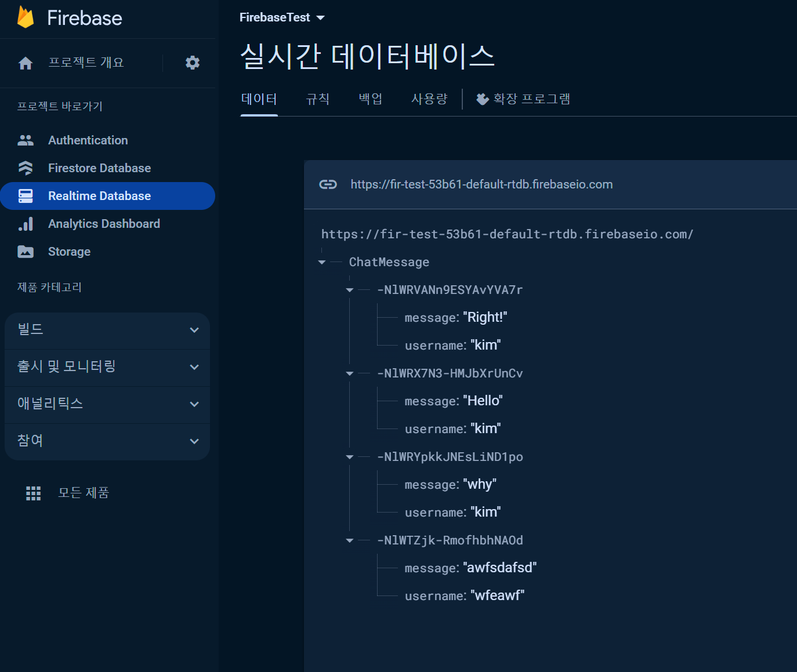The height and width of the screenshot is (672, 797).
Task: Collapse the ChatMessage node arrow
Action: [322, 263]
